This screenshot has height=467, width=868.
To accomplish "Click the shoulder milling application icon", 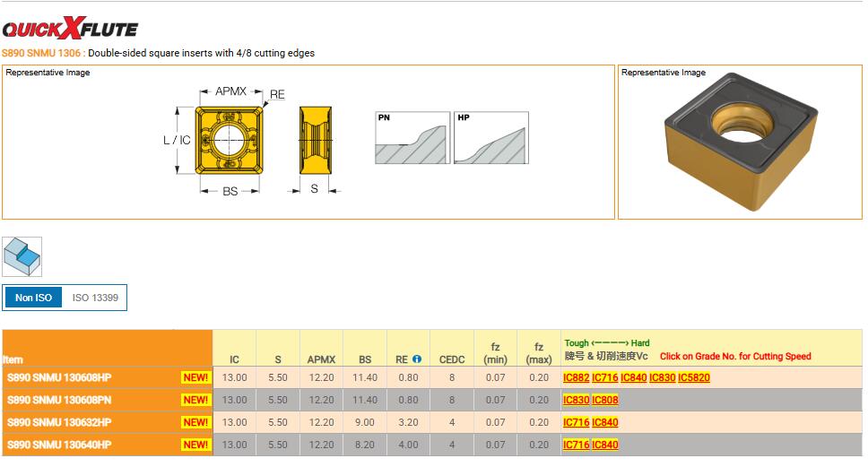I will [22, 256].
